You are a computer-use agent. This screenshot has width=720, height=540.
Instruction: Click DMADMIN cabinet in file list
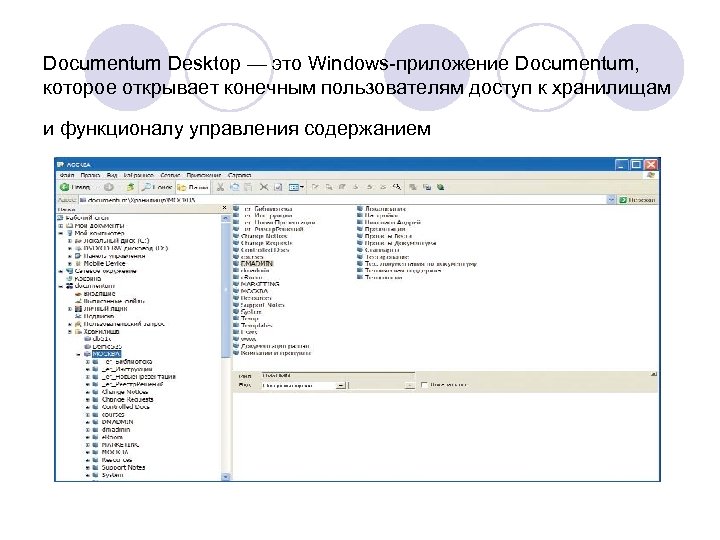coord(257,264)
